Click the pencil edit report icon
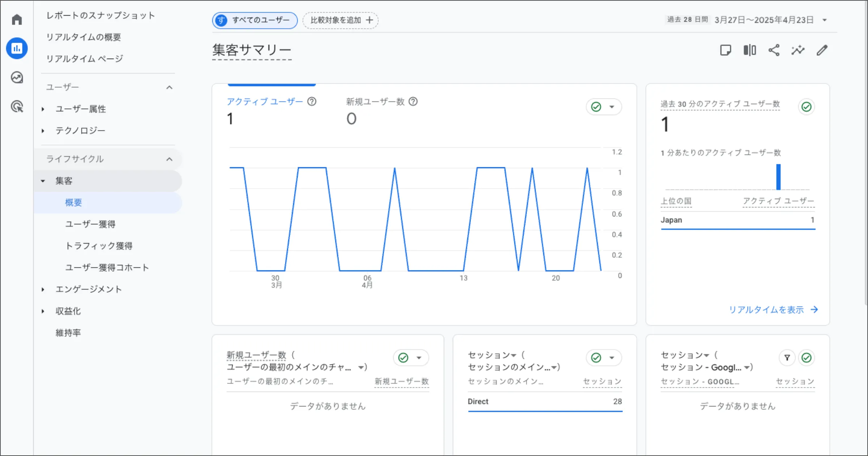 tap(822, 50)
